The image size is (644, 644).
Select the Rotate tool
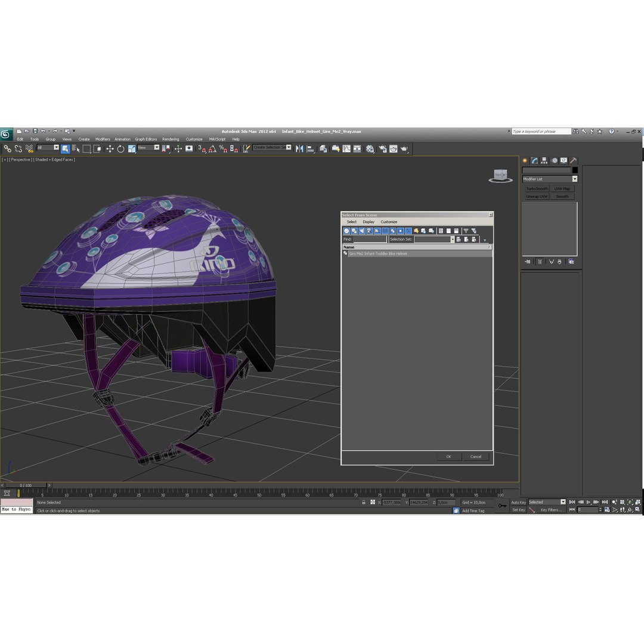pos(120,148)
